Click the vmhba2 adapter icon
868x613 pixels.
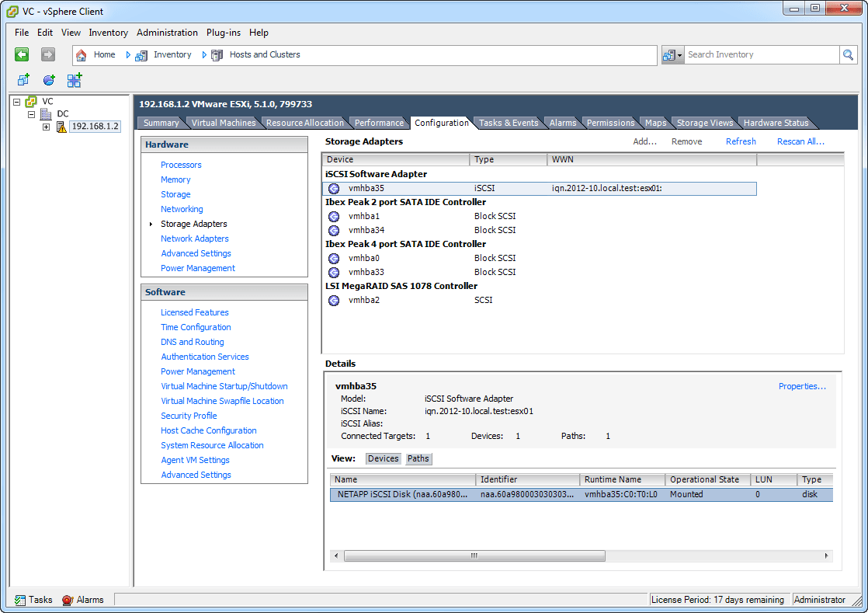(334, 300)
